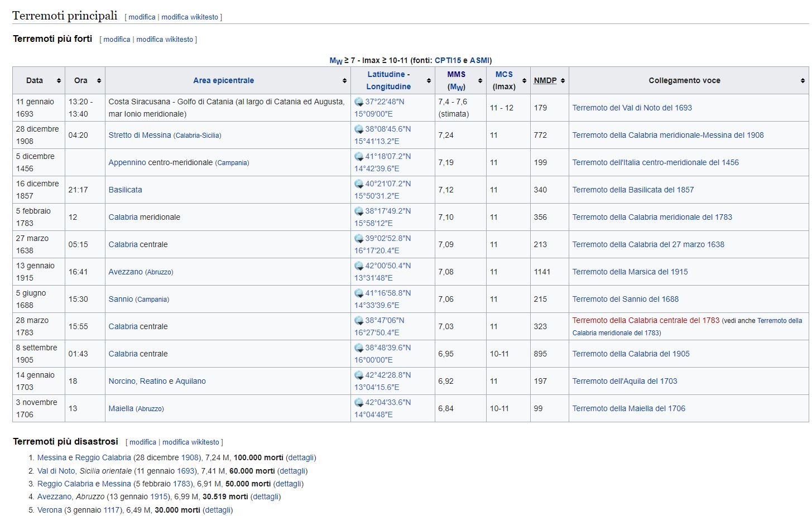Image resolution: width=812 pixels, height=516 pixels.
Task: Sort table by NMDP column arrows
Action: click(x=563, y=81)
